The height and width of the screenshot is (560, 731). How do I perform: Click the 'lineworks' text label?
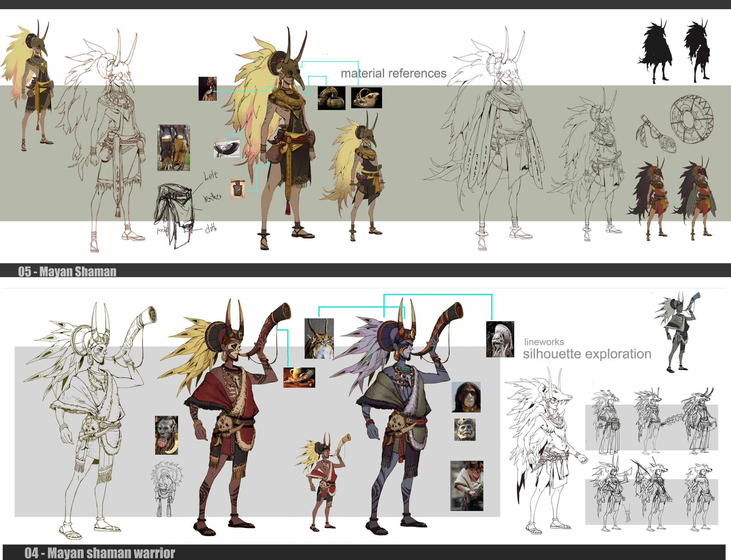click(x=544, y=342)
